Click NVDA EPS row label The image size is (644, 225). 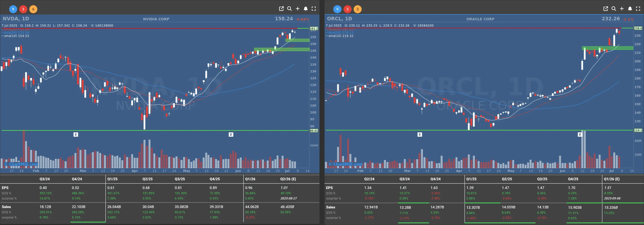pos(5,188)
